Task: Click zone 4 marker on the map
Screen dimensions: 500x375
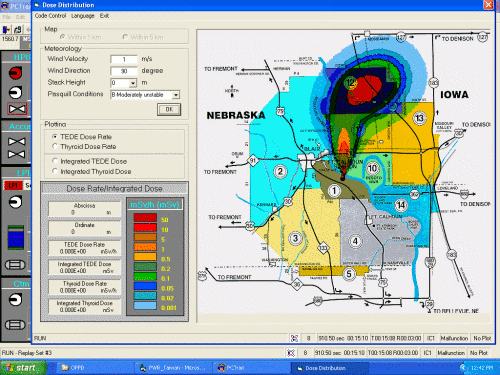Action: tap(355, 241)
